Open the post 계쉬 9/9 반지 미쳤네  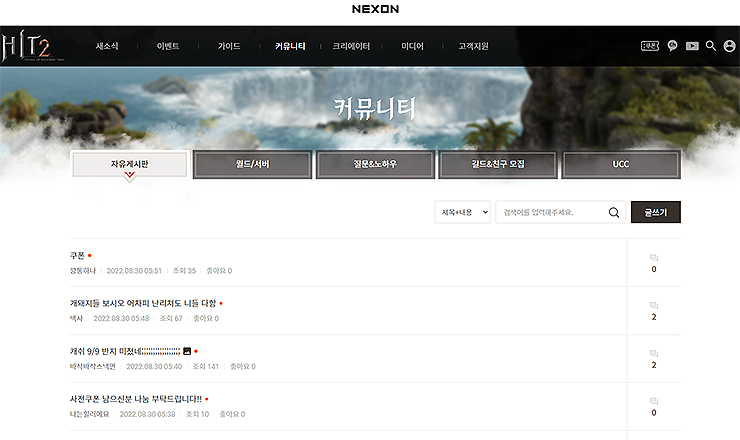click(x=125, y=351)
